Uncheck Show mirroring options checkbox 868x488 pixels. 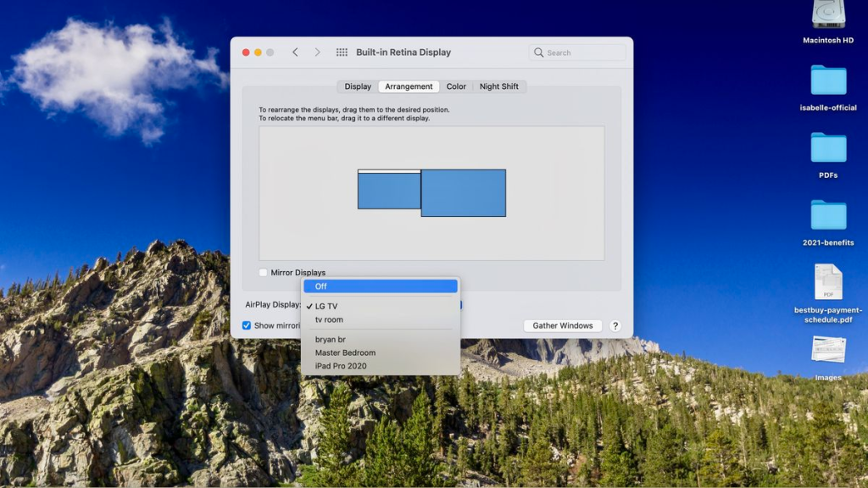tap(247, 325)
